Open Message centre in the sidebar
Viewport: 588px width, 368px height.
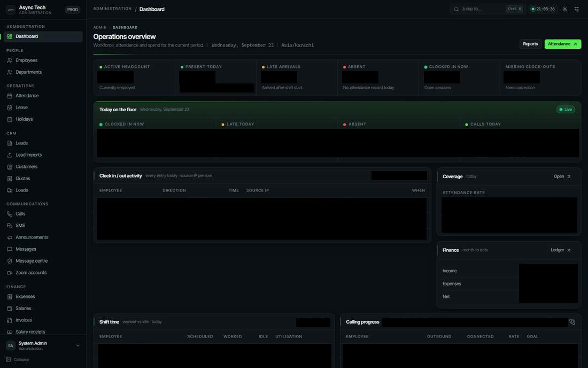[43, 260]
